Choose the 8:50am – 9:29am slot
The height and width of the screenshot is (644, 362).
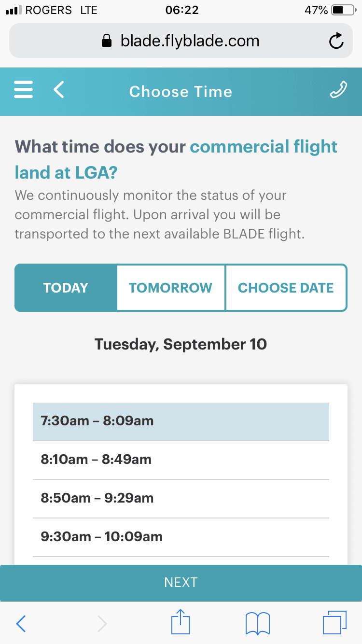(181, 498)
